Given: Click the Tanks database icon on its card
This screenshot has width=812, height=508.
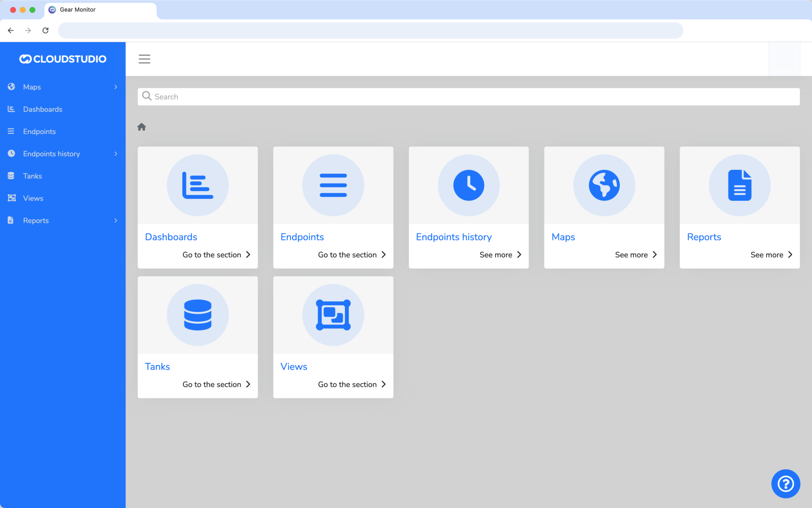Looking at the screenshot, I should [197, 315].
